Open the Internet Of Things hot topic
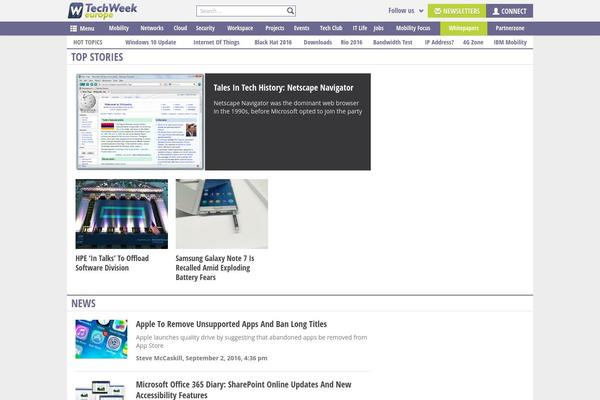The height and width of the screenshot is (400, 600). (x=216, y=42)
